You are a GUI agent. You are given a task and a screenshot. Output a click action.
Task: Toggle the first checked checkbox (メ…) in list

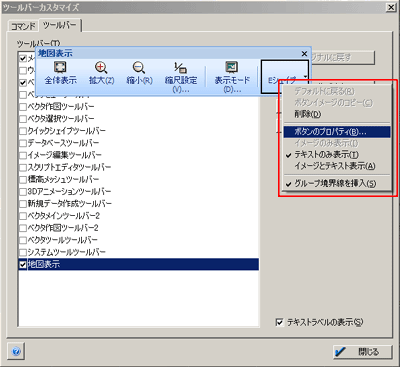(23, 59)
